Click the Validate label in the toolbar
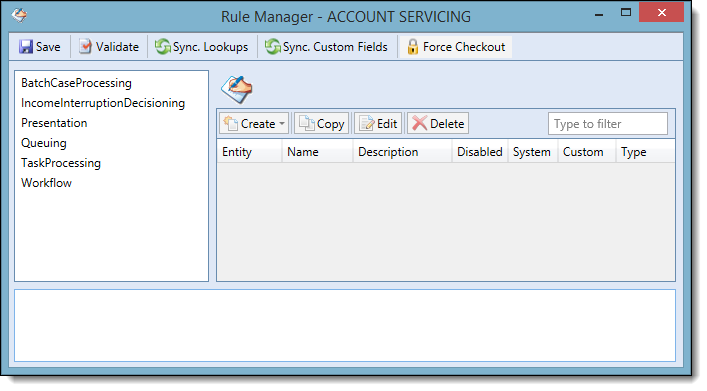707x391 pixels. tap(117, 47)
